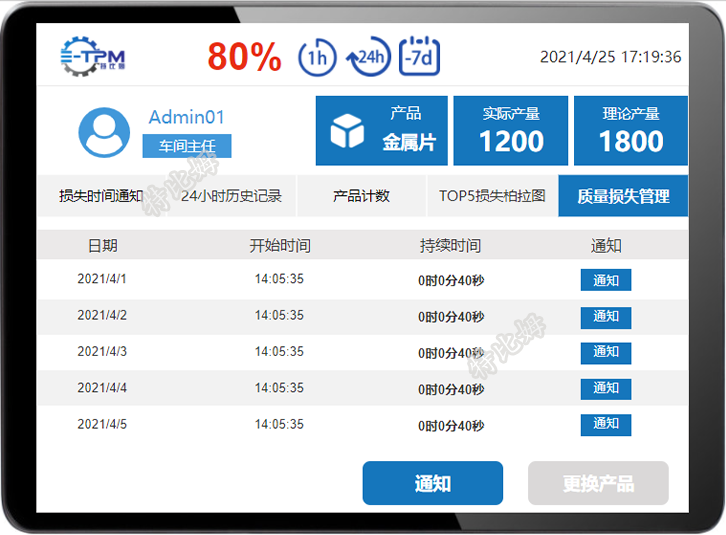Switch to 24小时历史记录 tab
Image resolution: width=726 pixels, height=535 pixels.
(x=232, y=196)
